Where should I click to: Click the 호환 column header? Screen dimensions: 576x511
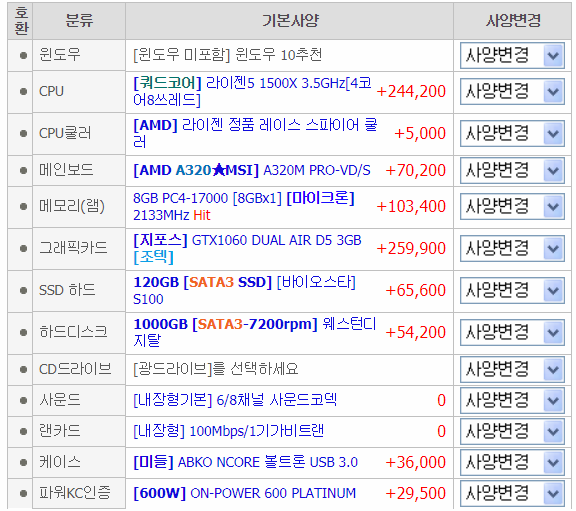21,21
